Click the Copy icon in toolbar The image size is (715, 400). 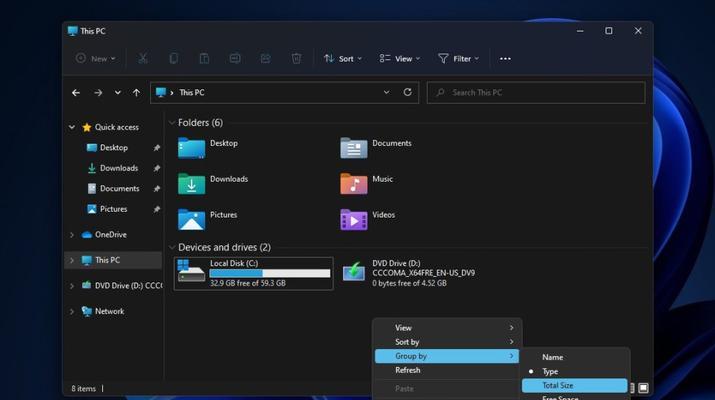173,58
